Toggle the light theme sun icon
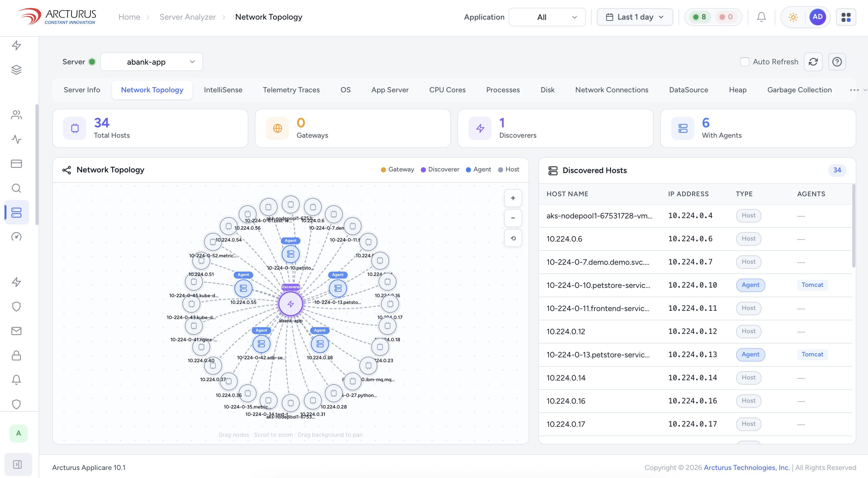Image resolution: width=868 pixels, height=478 pixels. click(793, 17)
